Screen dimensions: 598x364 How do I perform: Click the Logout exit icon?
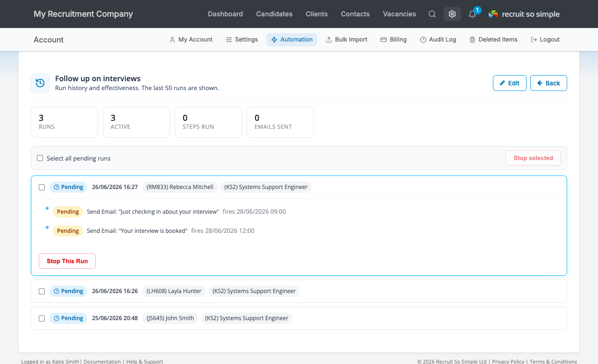click(x=534, y=40)
